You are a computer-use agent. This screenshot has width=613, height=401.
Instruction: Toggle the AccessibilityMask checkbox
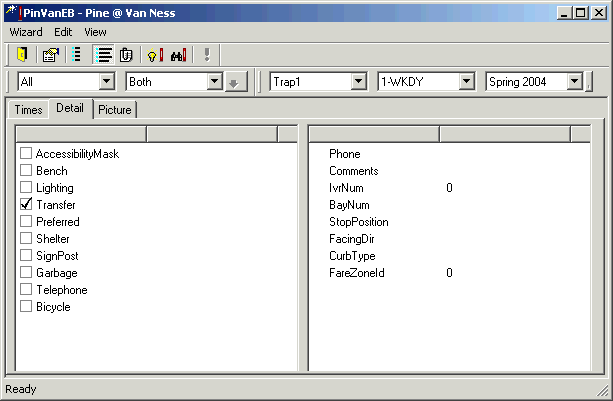[x=26, y=153]
